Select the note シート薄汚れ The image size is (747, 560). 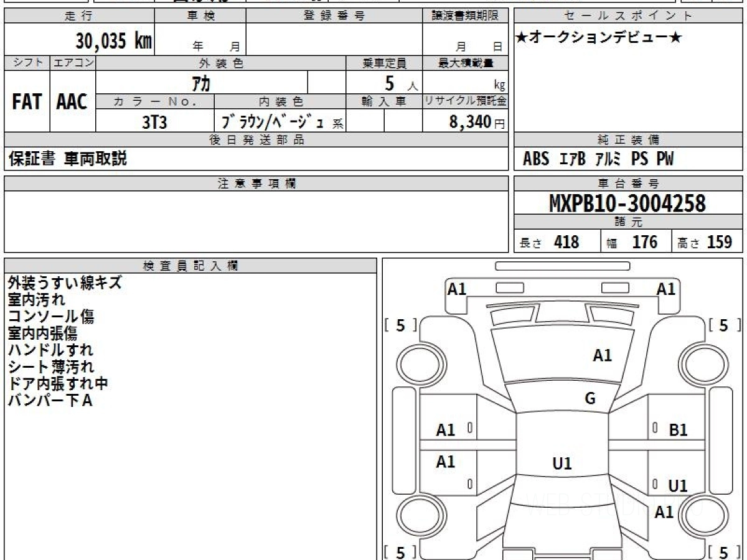(x=51, y=367)
